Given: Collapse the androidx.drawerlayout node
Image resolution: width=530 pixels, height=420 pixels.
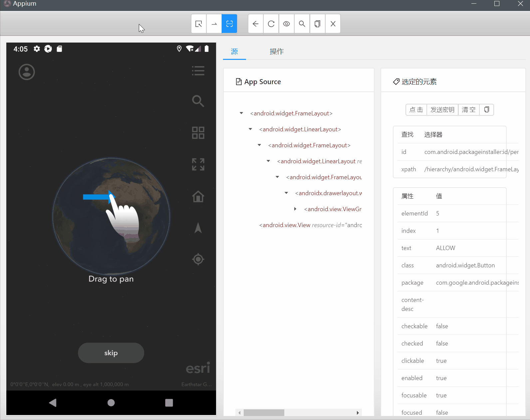Looking at the screenshot, I should pos(286,193).
